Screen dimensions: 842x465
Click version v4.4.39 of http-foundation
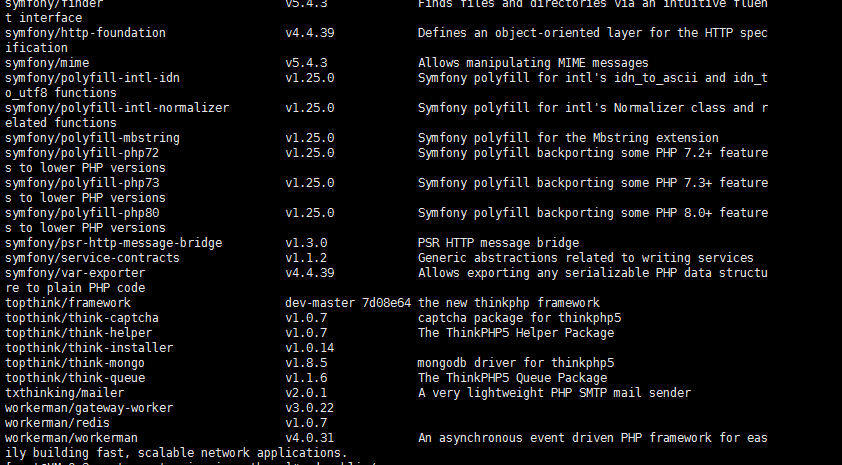click(310, 33)
